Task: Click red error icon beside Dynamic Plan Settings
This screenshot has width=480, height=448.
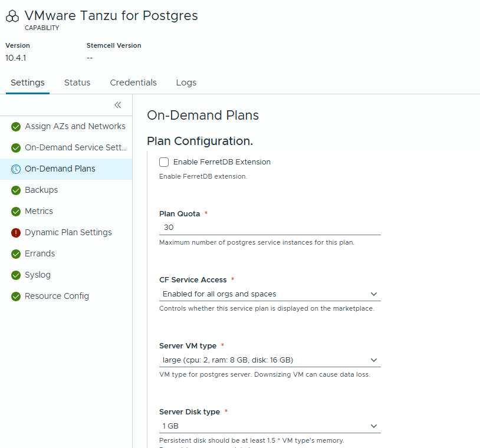Action: tap(16, 233)
